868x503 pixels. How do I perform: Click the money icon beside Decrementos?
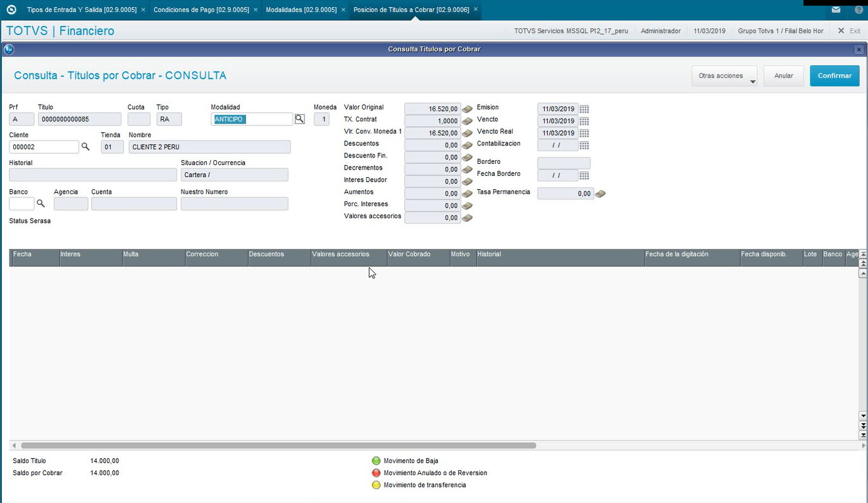click(x=468, y=170)
